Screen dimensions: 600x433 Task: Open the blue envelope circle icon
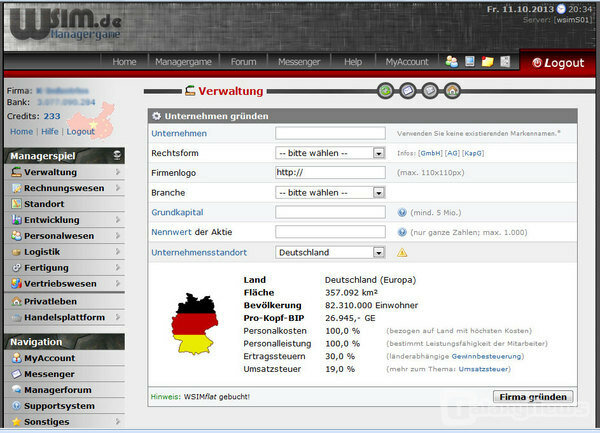(x=408, y=91)
